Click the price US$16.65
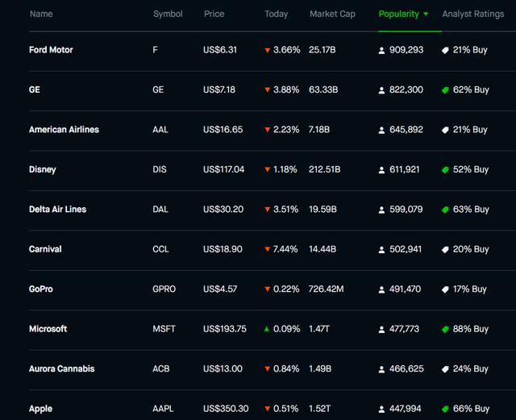This screenshot has width=516, height=420. [x=223, y=130]
